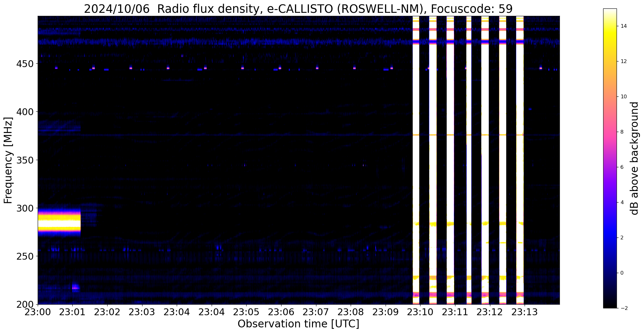Click the colorbar tick labeled 12
The image size is (644, 333).
coord(623,61)
